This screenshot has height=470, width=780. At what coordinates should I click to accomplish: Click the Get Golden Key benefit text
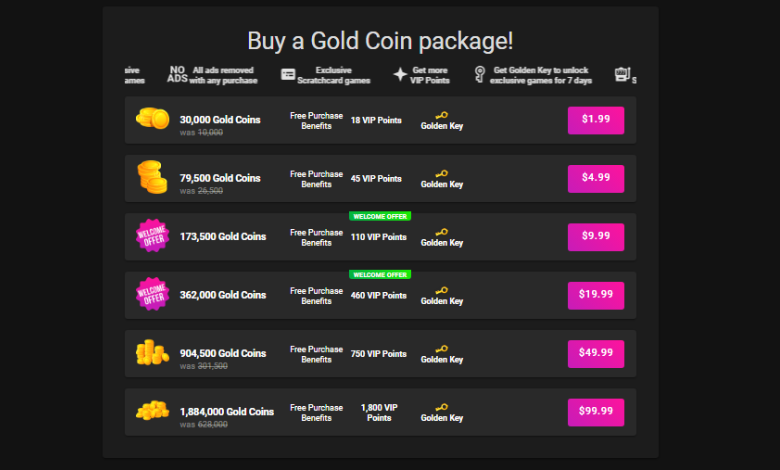(542, 74)
